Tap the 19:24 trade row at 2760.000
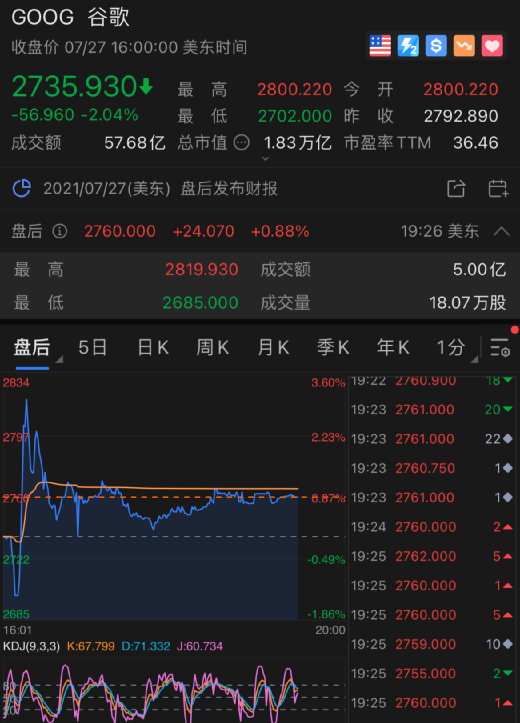 click(432, 527)
